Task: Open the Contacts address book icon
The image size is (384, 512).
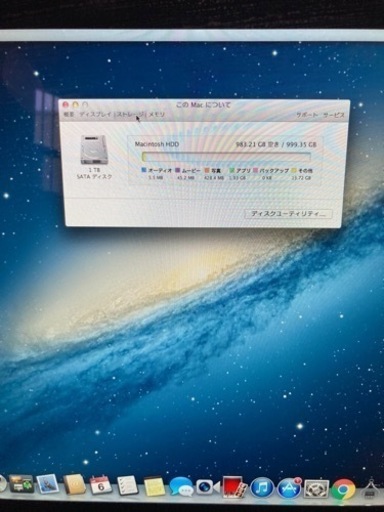Action: 75,485
